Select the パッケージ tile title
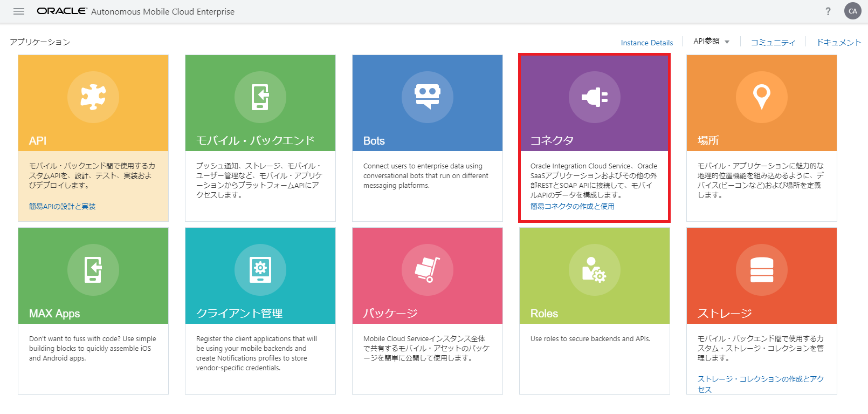The image size is (868, 414). pyautogui.click(x=390, y=313)
